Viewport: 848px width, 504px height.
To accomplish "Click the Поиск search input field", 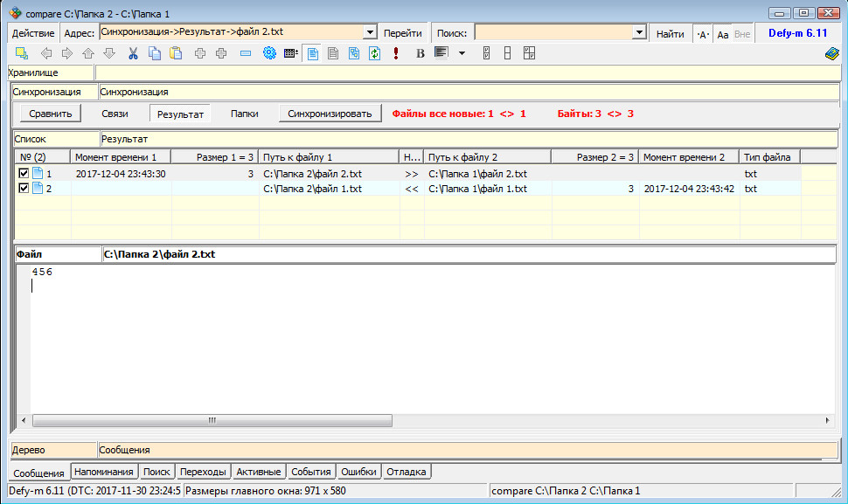I will [553, 32].
